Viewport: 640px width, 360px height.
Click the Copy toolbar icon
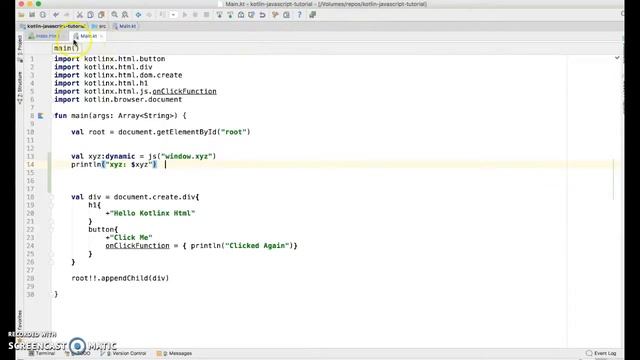coord(90,15)
